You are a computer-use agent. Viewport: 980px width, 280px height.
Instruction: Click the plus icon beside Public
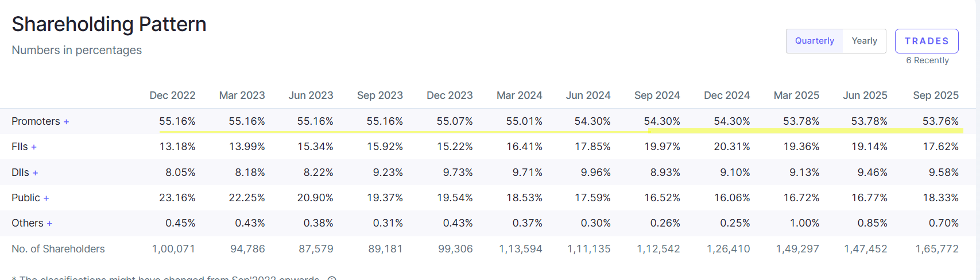(46, 198)
